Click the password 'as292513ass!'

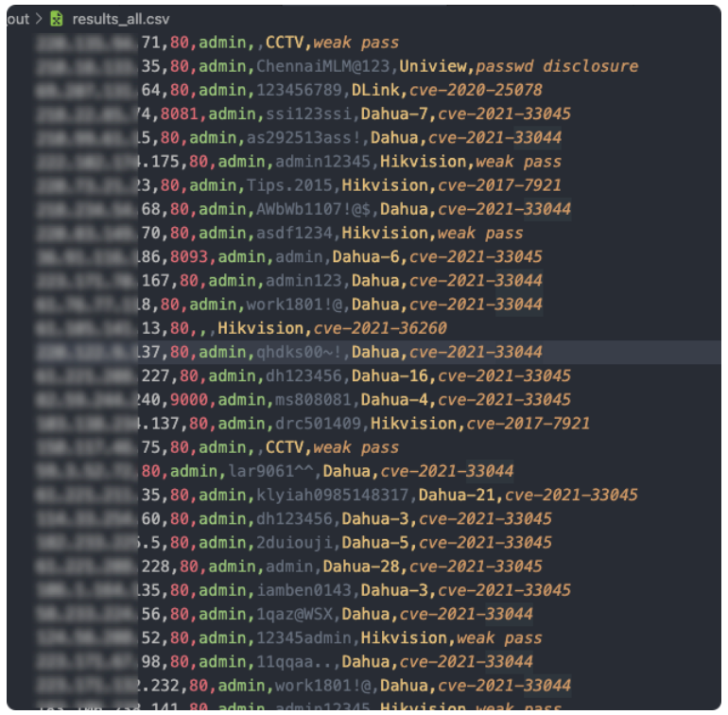(x=303, y=138)
